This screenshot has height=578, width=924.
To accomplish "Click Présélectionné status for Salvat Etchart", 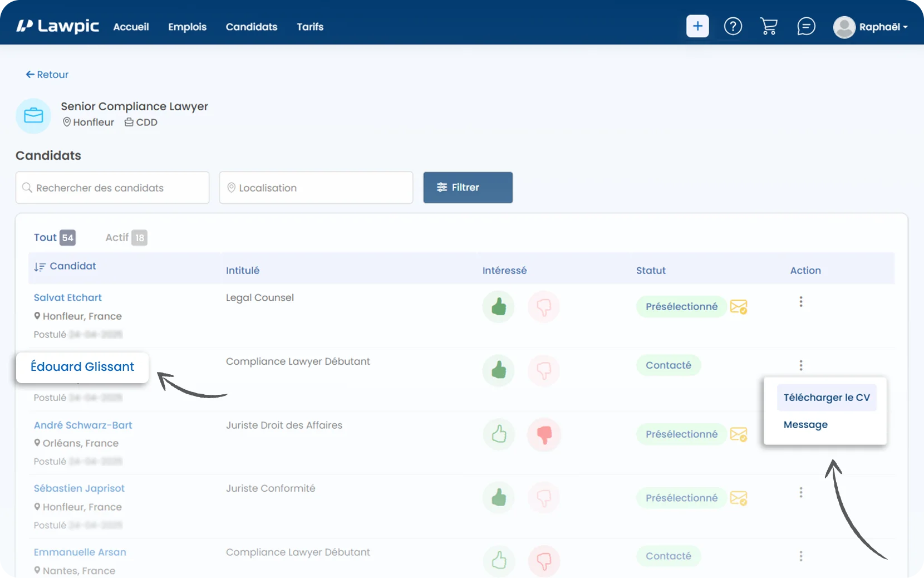I will pyautogui.click(x=681, y=307).
